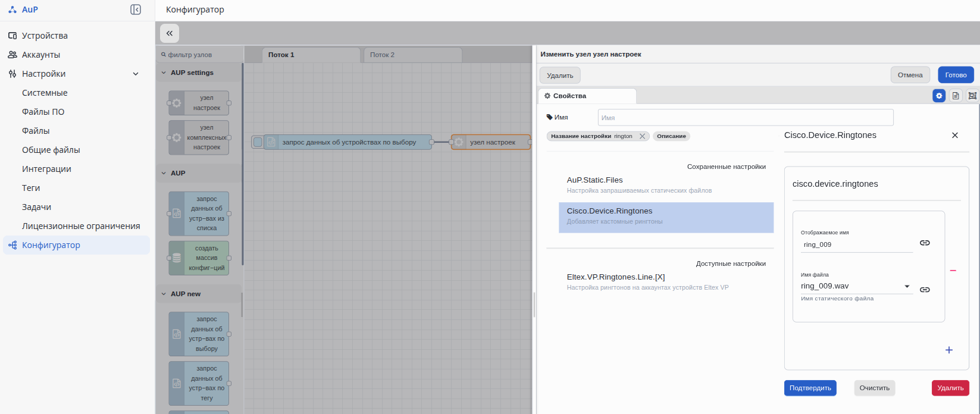The height and width of the screenshot is (414, 980).
Task: Close the Cisco.Device.Ringtones detail panel
Action: pyautogui.click(x=955, y=135)
